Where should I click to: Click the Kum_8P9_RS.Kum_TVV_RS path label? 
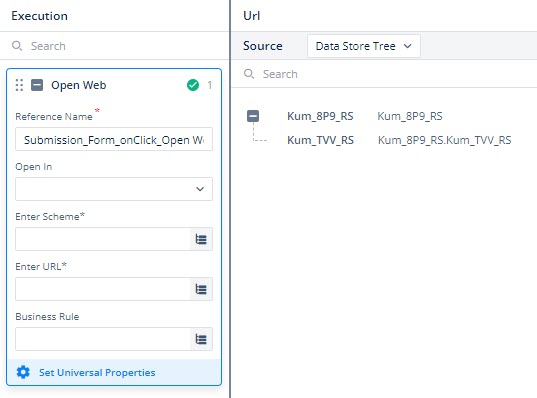point(445,140)
